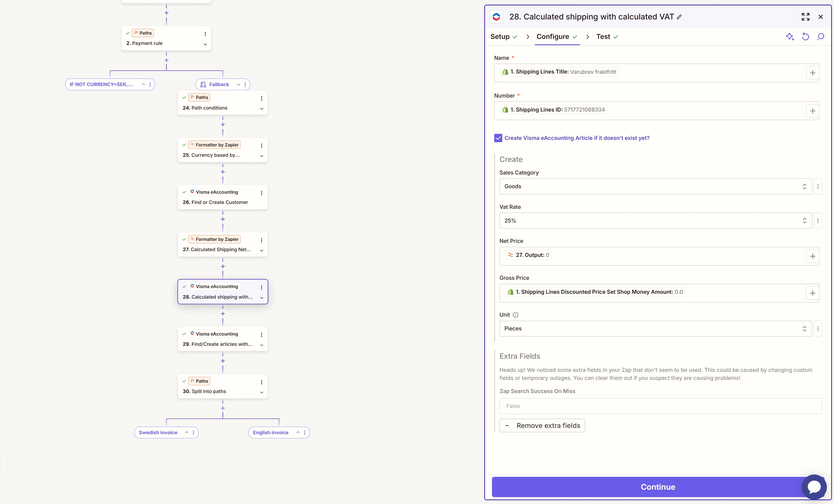Open three-dot menu for step 28 Calculated shipping
Image resolution: width=834 pixels, height=504 pixels.
[x=262, y=287]
